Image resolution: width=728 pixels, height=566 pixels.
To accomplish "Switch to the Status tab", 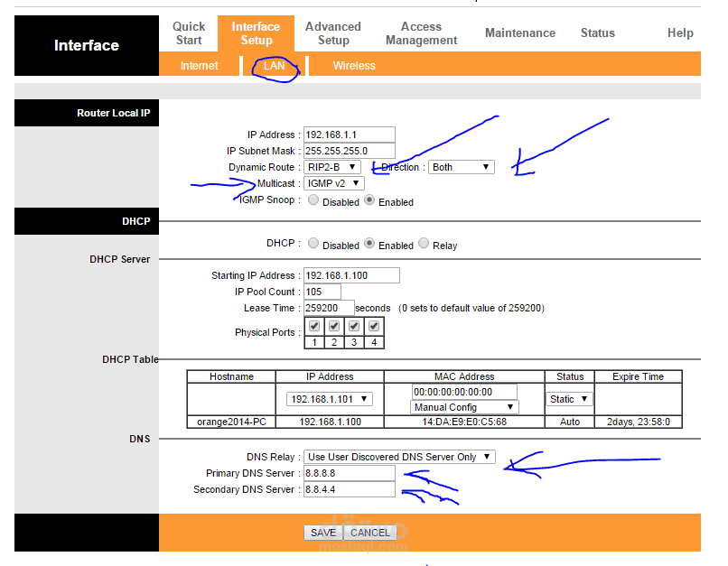I will (x=598, y=32).
